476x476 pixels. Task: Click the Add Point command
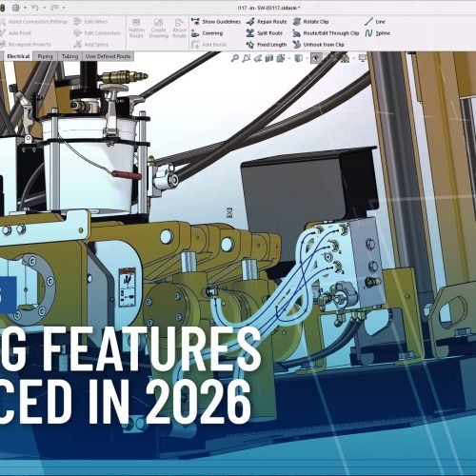click(x=16, y=33)
